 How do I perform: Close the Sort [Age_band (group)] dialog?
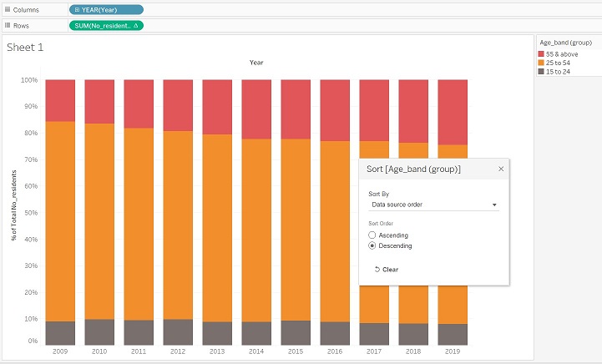[501, 169]
